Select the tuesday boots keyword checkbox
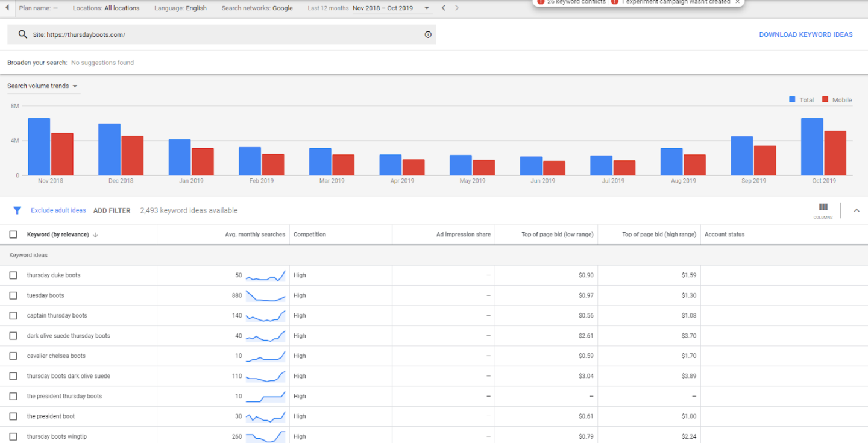Viewport: 868px width, 443px height. coord(13,295)
